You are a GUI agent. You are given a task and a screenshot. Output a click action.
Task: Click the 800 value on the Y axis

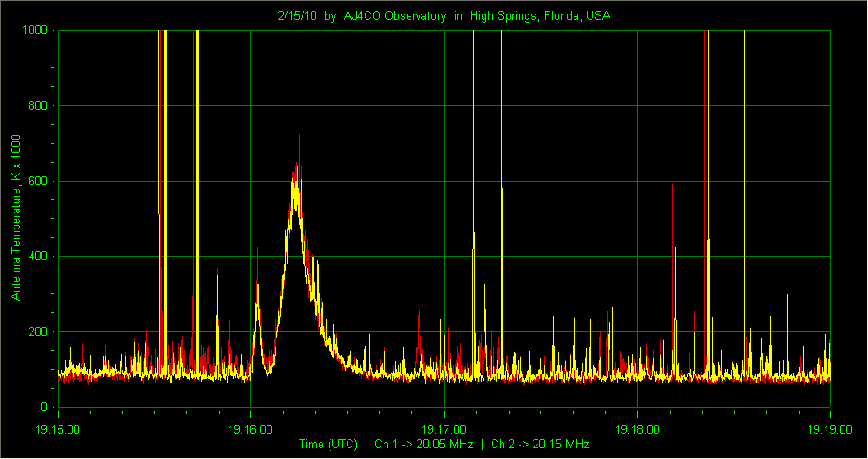coord(39,105)
